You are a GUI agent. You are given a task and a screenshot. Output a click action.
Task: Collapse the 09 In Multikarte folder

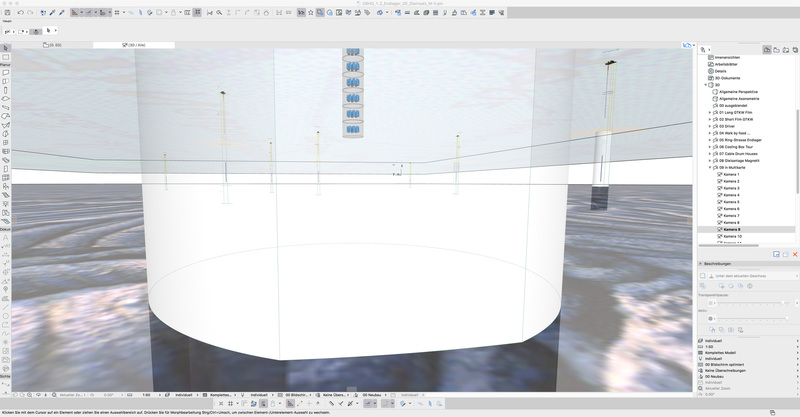pos(710,168)
